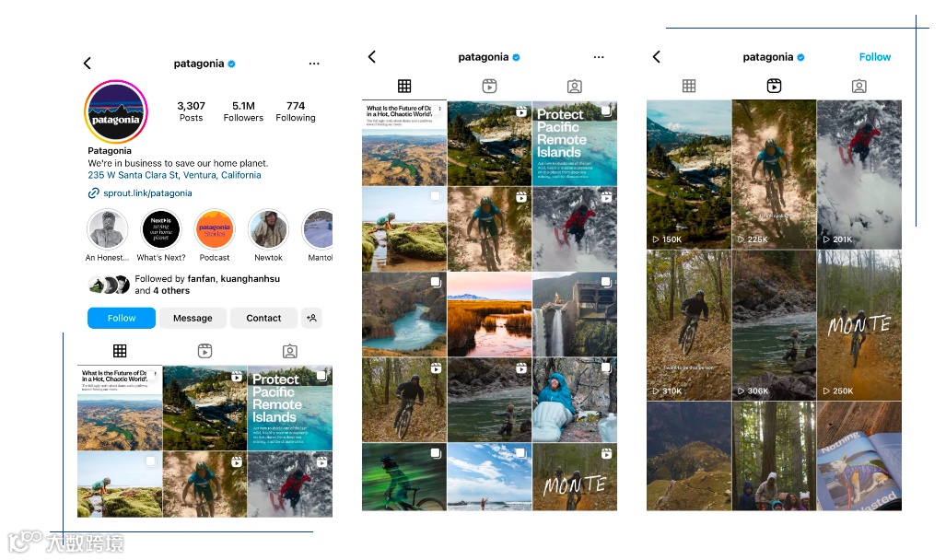946x560 pixels.
Task: Open blue sleeping bag post
Action: 575,400
